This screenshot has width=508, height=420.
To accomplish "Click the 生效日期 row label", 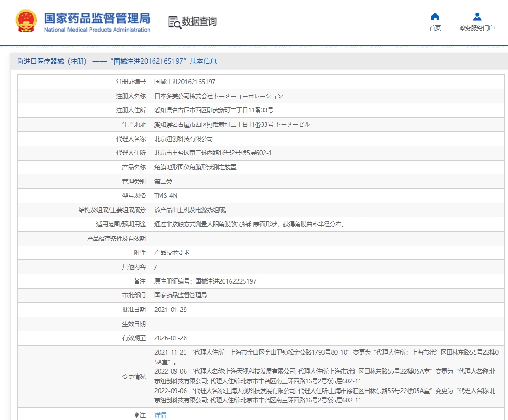I will click(x=134, y=324).
